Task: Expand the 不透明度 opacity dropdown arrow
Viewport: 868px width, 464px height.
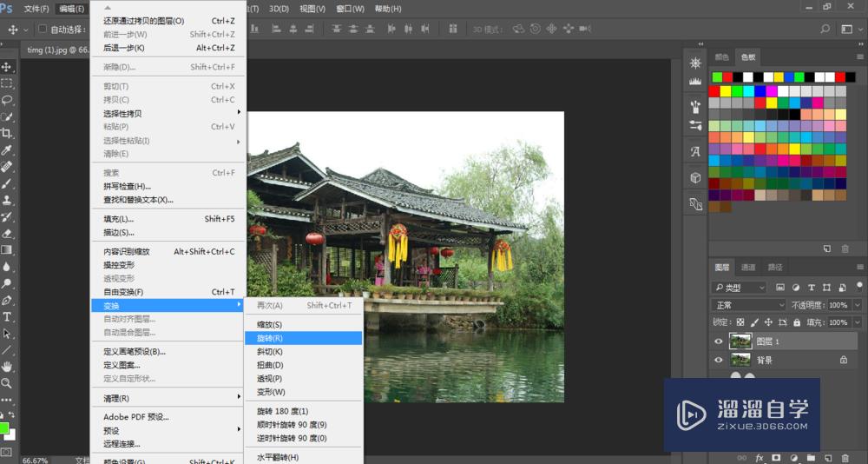Action: tap(858, 306)
